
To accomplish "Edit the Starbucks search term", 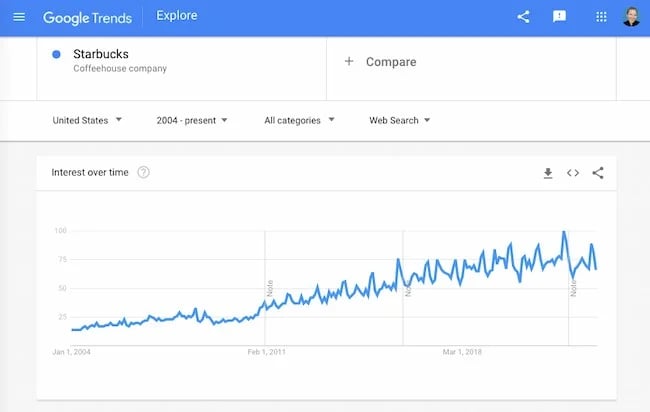I will tap(100, 54).
